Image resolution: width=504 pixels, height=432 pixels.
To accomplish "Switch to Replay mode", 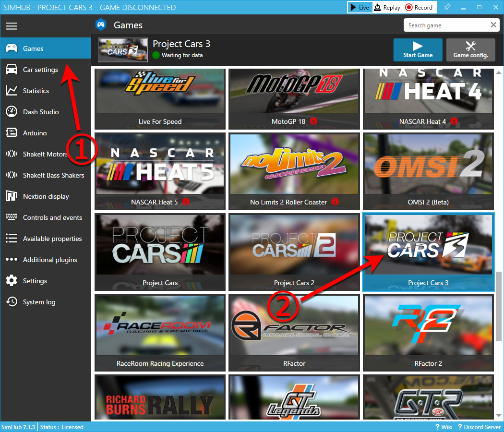I will [387, 7].
